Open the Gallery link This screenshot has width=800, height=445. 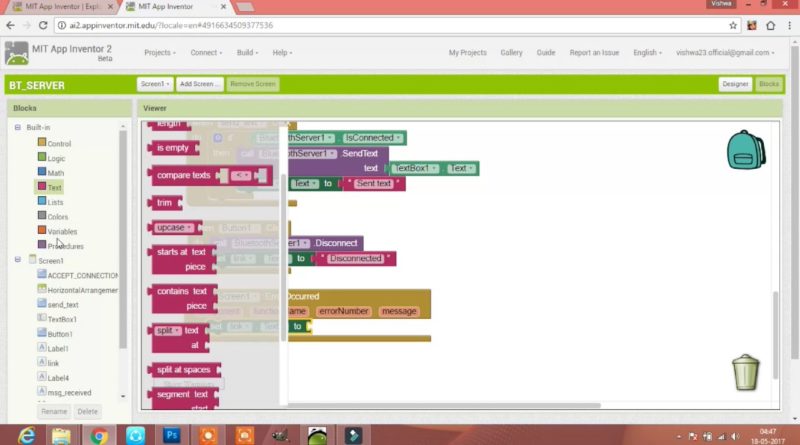(511, 53)
